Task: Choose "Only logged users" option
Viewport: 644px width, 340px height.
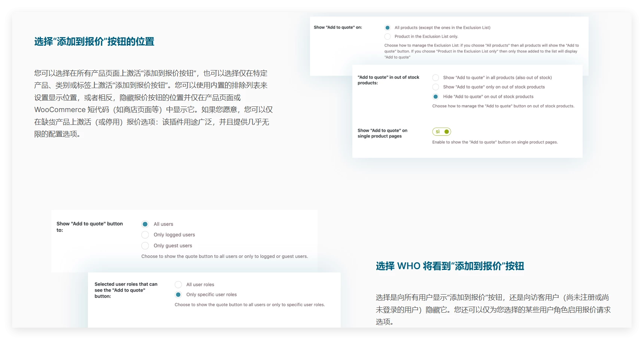Action: [145, 235]
